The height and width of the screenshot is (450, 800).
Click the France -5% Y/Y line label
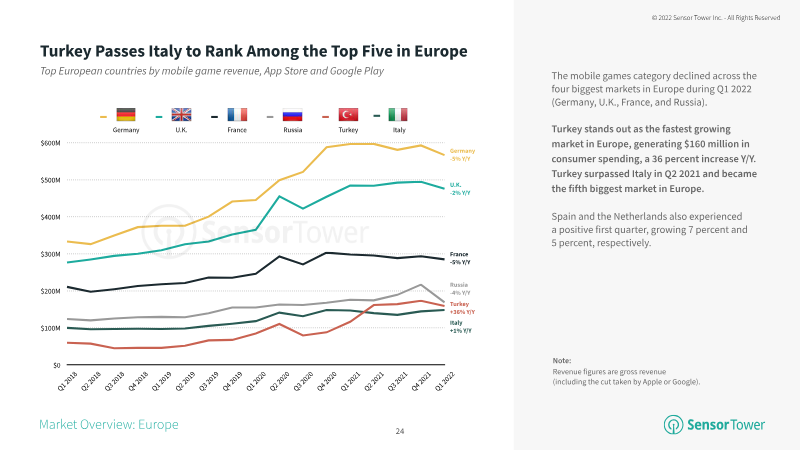pyautogui.click(x=461, y=259)
